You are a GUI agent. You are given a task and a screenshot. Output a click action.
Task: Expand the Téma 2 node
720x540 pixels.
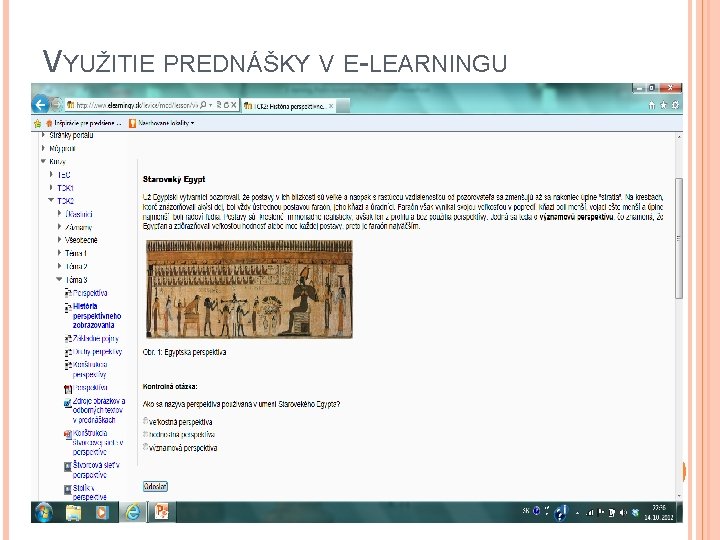[x=59, y=266]
